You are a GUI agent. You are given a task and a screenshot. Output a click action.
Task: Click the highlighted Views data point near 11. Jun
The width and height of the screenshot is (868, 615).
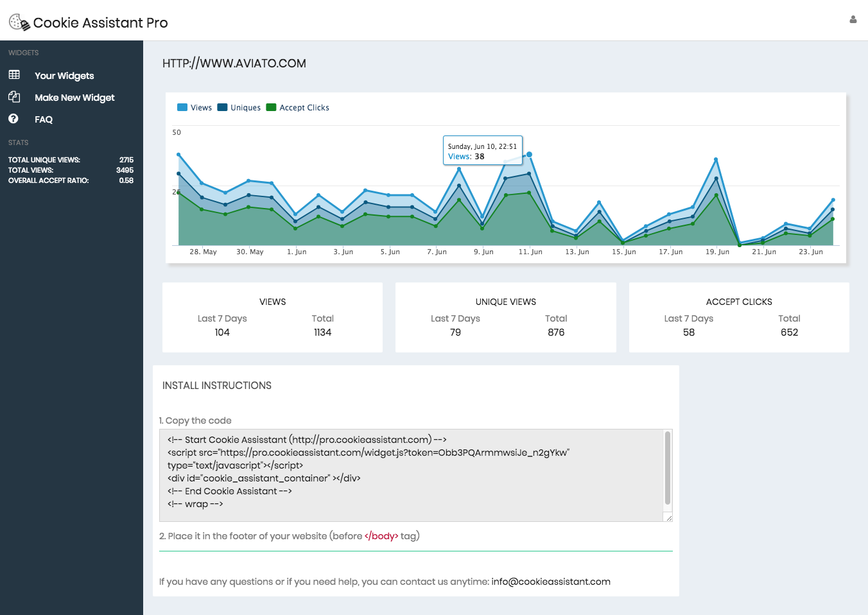click(x=529, y=154)
